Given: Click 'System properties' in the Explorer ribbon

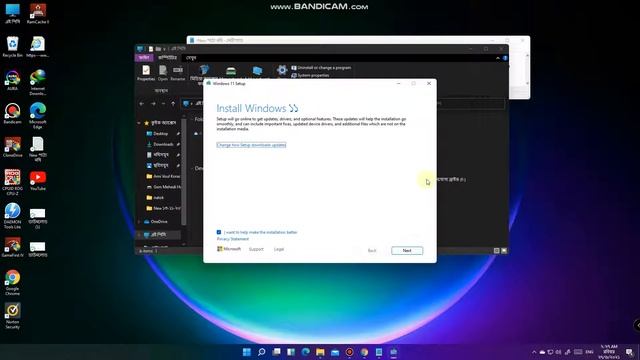Looking at the screenshot, I should (x=310, y=75).
